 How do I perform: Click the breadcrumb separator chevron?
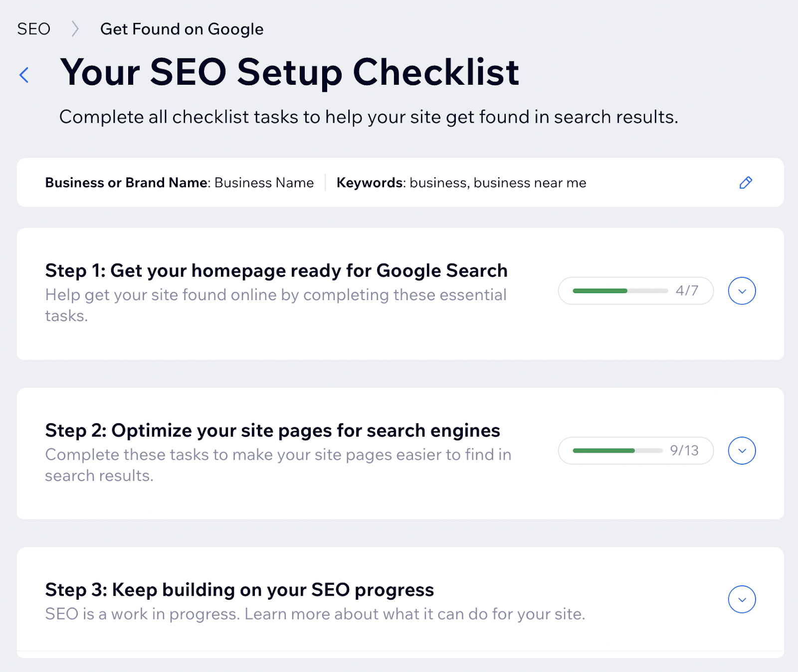coord(75,29)
